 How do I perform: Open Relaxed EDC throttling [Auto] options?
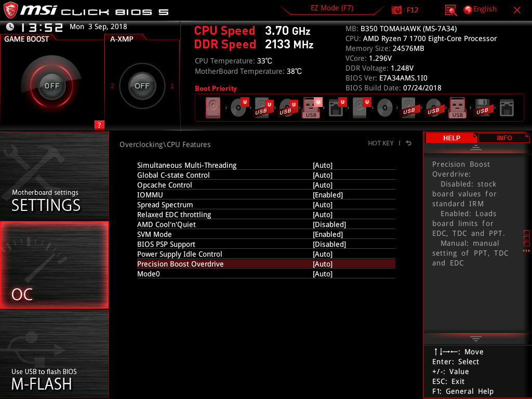(x=322, y=215)
